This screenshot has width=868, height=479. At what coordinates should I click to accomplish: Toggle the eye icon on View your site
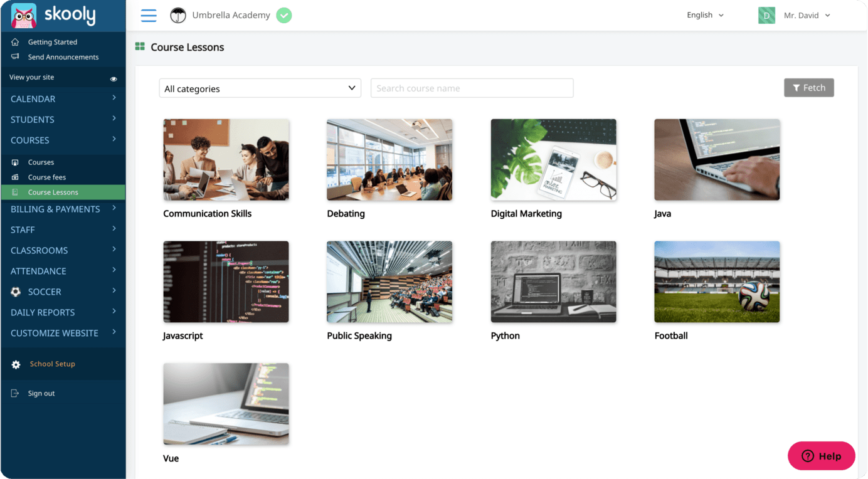pos(114,78)
